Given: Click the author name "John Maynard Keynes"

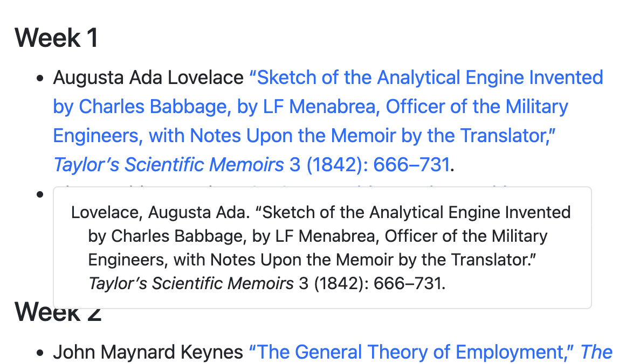Looking at the screenshot, I should click(x=147, y=352).
